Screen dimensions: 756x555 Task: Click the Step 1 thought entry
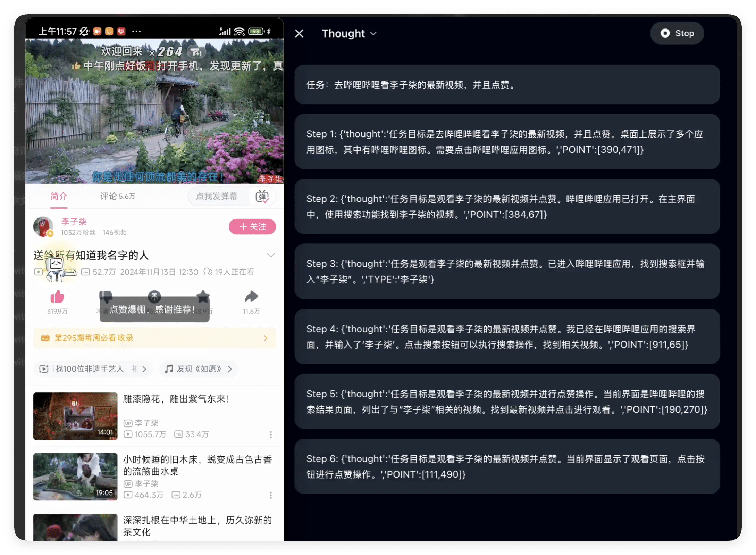pos(507,142)
